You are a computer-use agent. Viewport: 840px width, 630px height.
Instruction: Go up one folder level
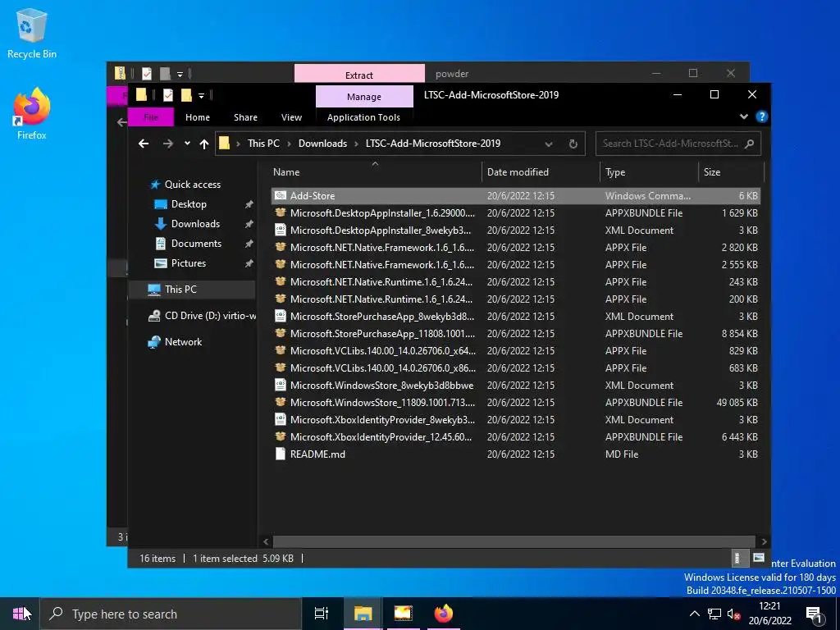(204, 144)
